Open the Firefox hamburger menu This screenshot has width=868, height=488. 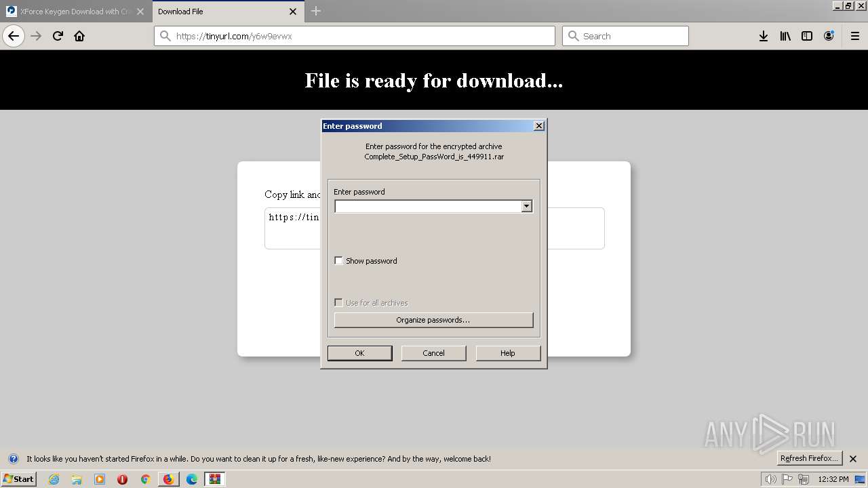click(855, 36)
